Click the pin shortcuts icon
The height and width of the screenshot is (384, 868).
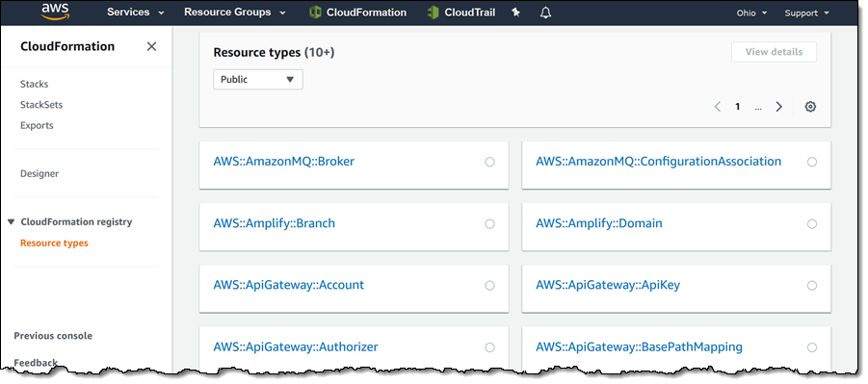coord(516,13)
